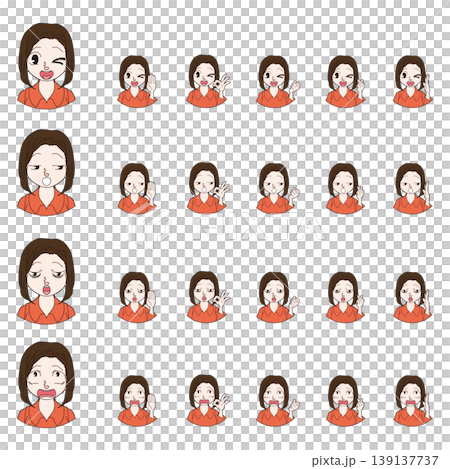Select the large side-glancing woman with round mouth
Image resolution: width=450 pixels, height=469 pixels.
click(46, 173)
